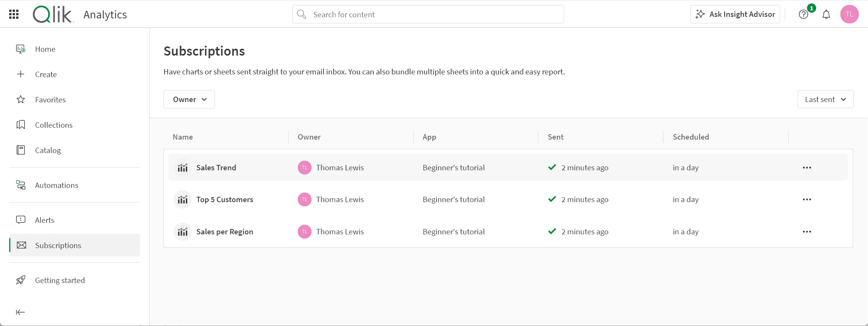868x326 pixels.
Task: Click the Sales per Region chart icon
Action: coord(183,232)
